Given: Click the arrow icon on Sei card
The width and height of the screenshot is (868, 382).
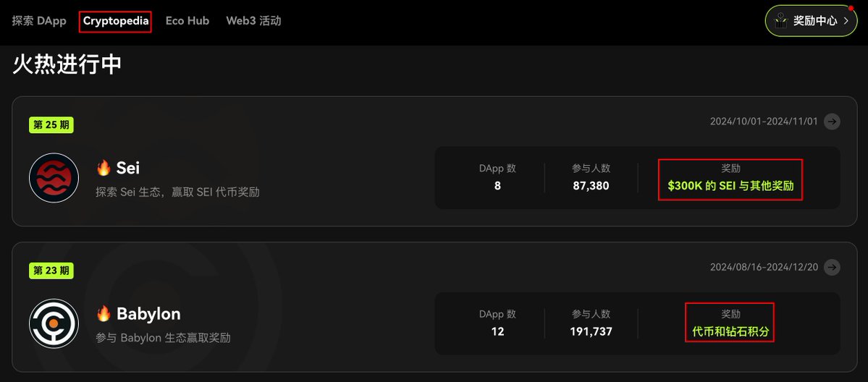Looking at the screenshot, I should pyautogui.click(x=833, y=122).
